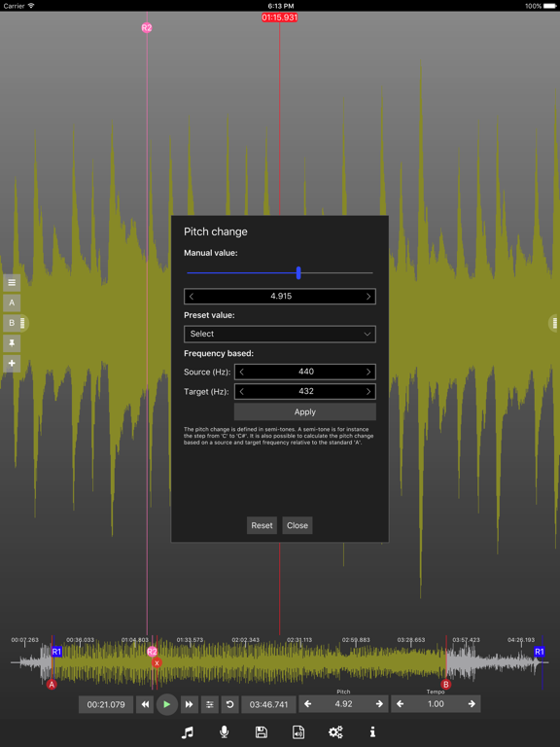The width and height of the screenshot is (560, 747).
Task: Save with the floppy disk icon
Action: coord(261,732)
